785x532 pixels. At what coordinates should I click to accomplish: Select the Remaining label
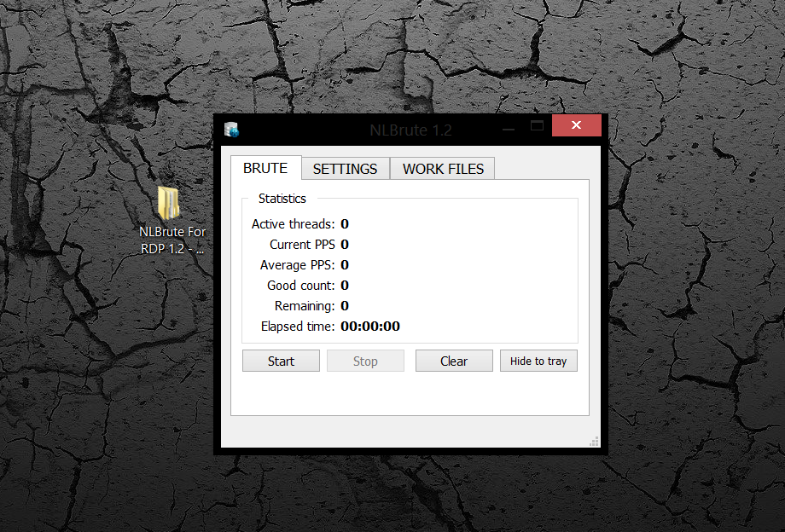(x=305, y=306)
